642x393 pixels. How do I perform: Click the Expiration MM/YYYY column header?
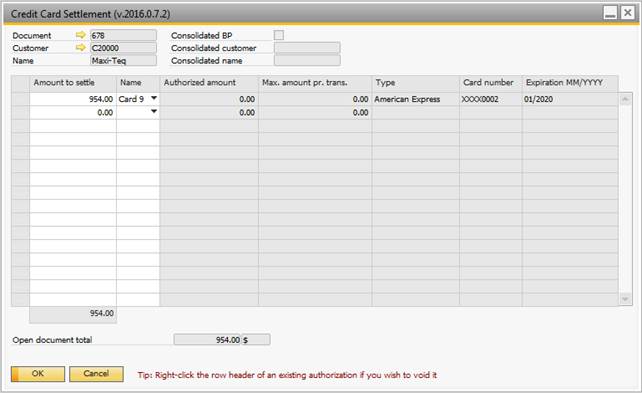570,83
